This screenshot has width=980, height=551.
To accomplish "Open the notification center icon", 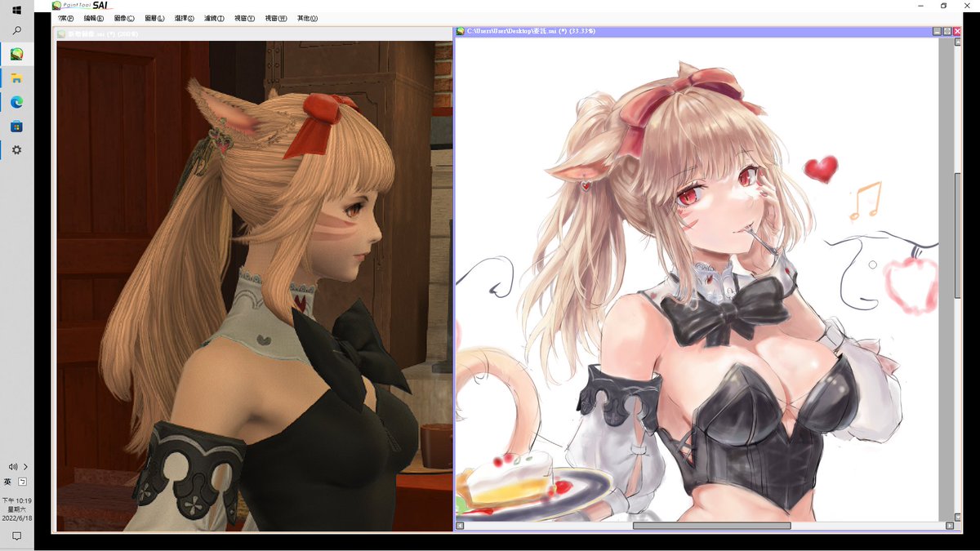I will click(16, 536).
